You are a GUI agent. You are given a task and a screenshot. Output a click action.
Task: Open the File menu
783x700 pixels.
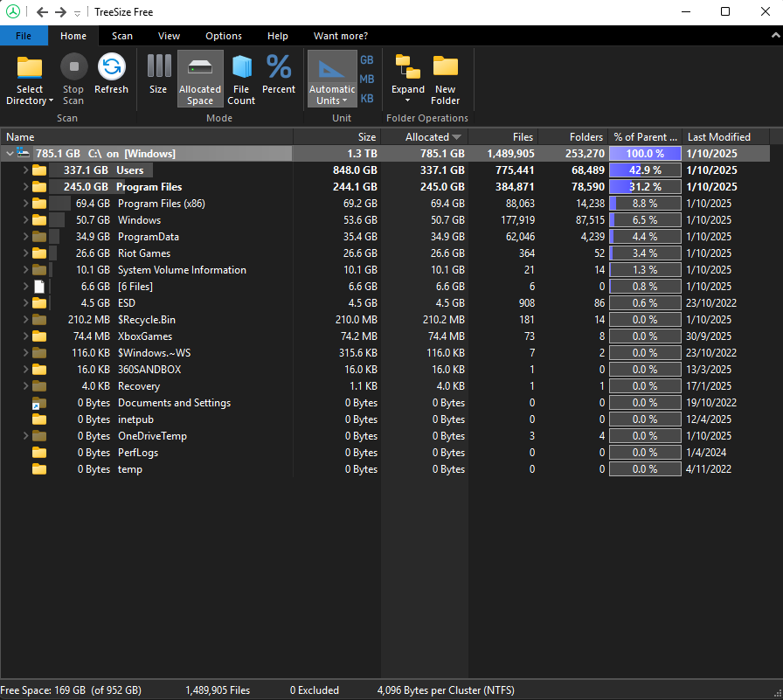tap(24, 36)
